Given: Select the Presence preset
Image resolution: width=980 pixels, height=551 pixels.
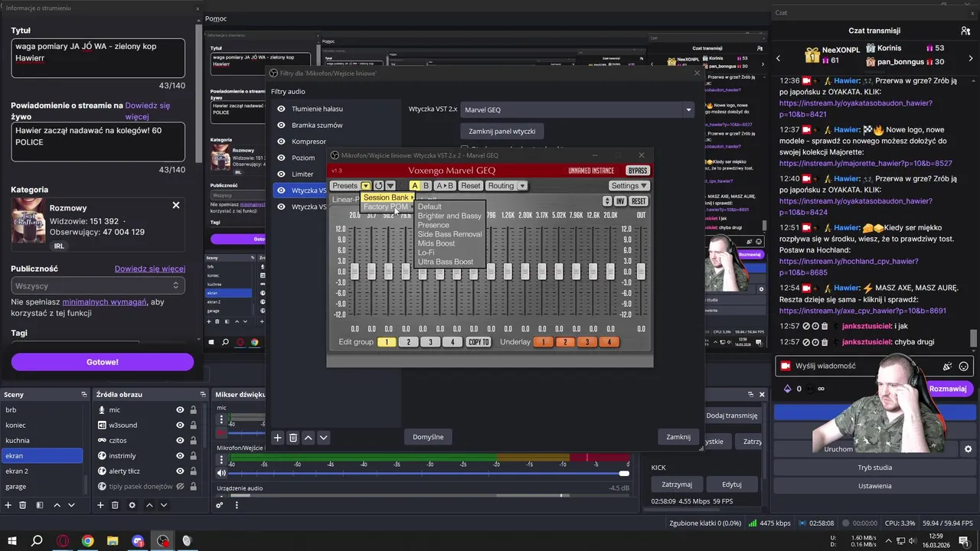Looking at the screenshot, I should pos(433,225).
